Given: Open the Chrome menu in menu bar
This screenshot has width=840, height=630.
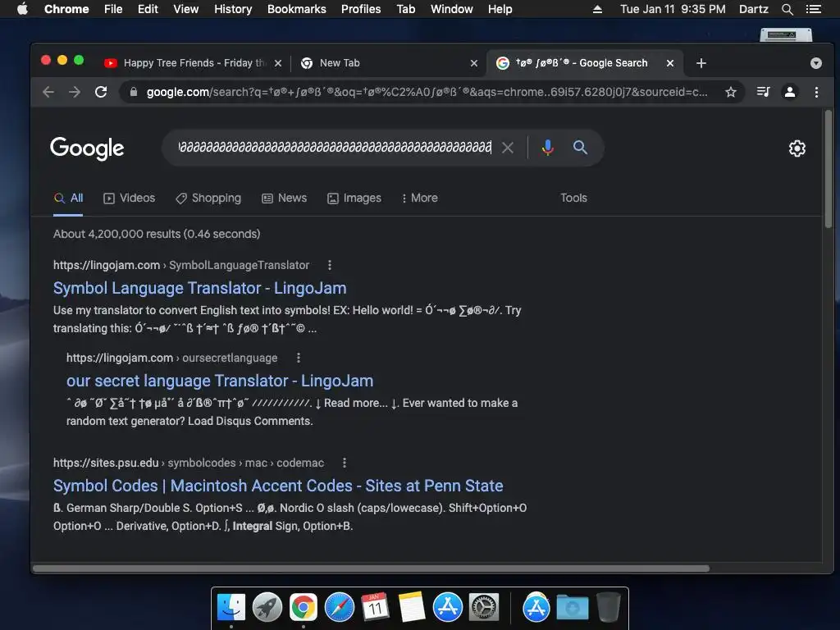Looking at the screenshot, I should pyautogui.click(x=66, y=9).
